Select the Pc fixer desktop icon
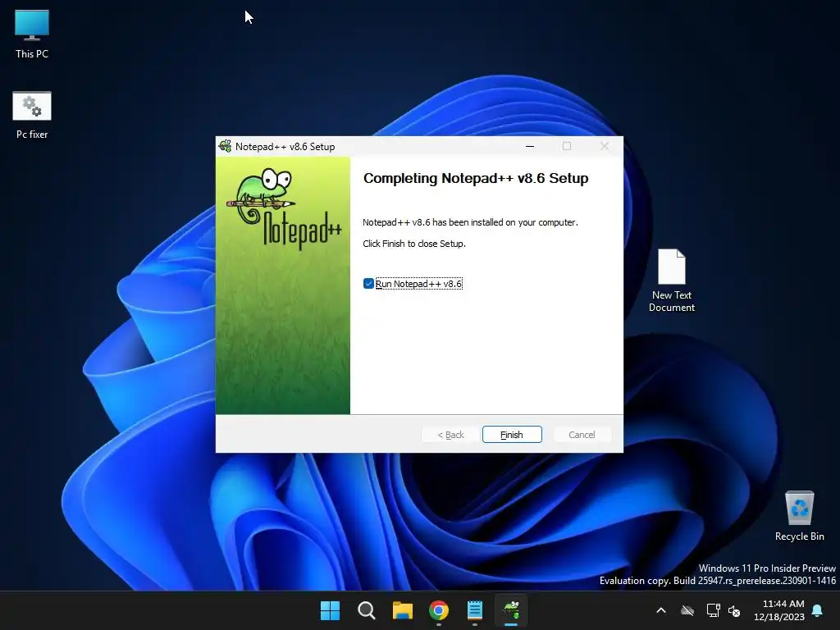This screenshot has height=630, width=840. pyautogui.click(x=32, y=115)
